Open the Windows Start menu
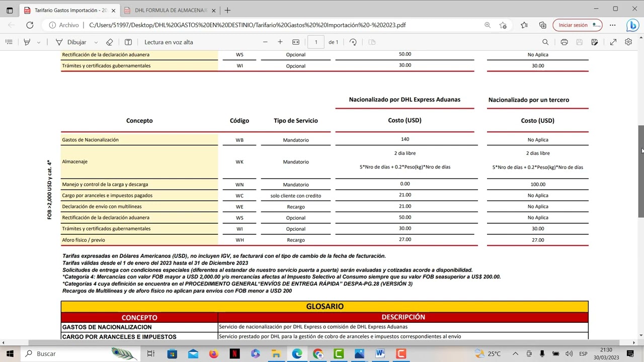 point(10,354)
